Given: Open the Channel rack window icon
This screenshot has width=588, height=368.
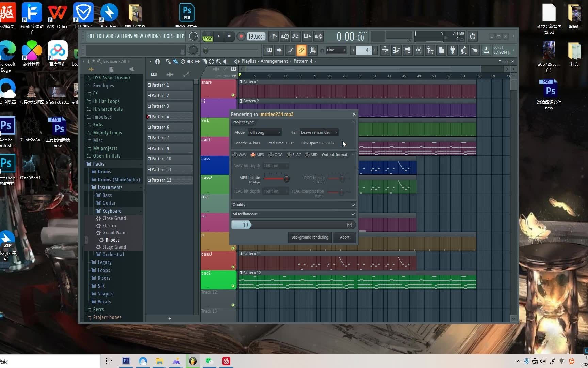Looking at the screenshot, I should 408,50.
